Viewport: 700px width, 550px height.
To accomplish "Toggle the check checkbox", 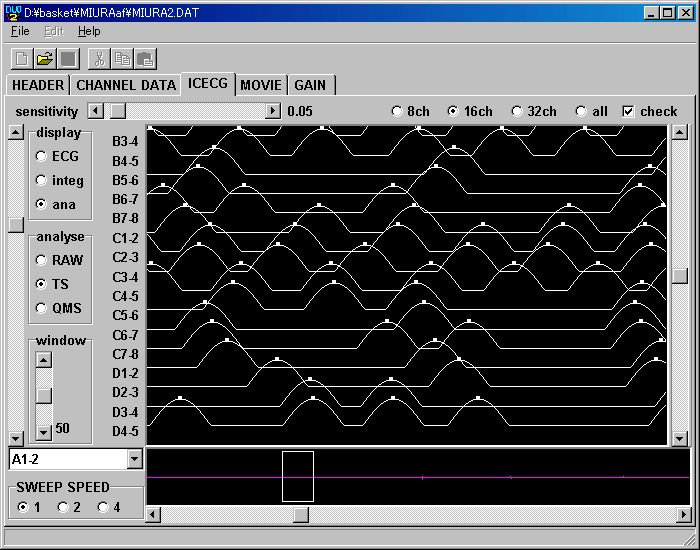I will point(628,111).
